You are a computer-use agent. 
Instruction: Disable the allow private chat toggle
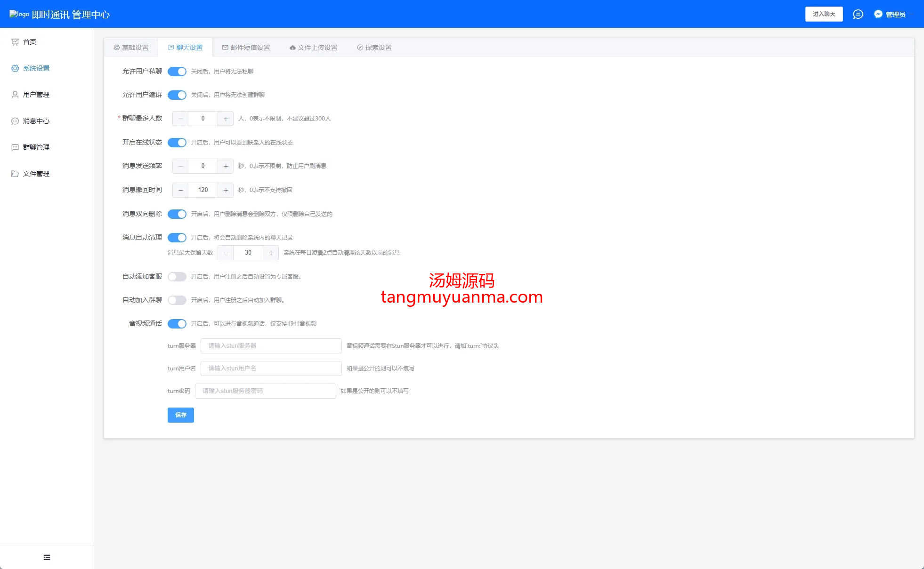point(177,72)
